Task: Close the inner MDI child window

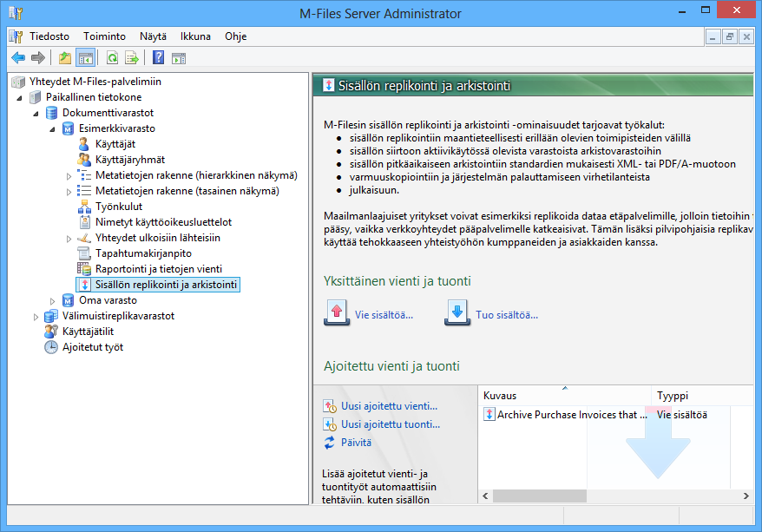Action: (x=746, y=37)
